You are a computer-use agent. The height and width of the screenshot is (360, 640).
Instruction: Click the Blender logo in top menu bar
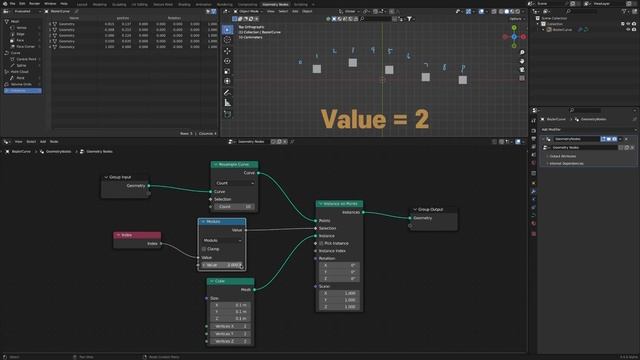click(x=5, y=4)
